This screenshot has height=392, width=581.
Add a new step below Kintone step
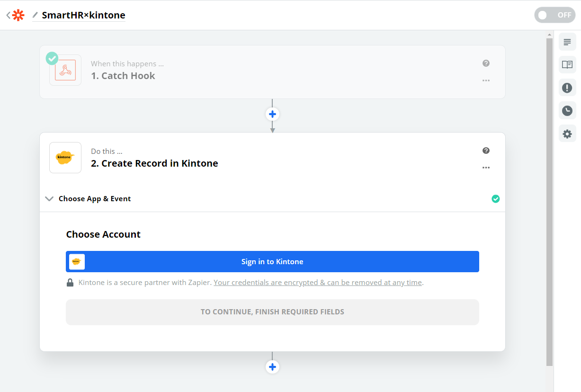[x=272, y=367]
